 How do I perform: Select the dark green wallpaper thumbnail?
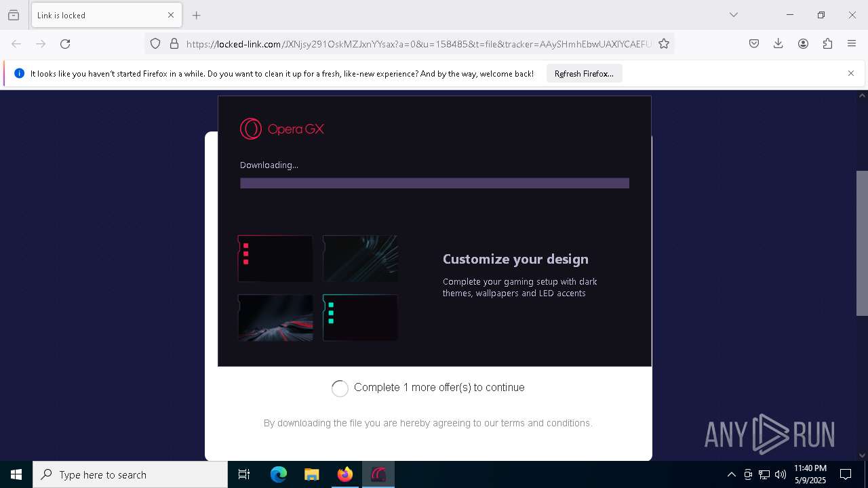tap(360, 258)
